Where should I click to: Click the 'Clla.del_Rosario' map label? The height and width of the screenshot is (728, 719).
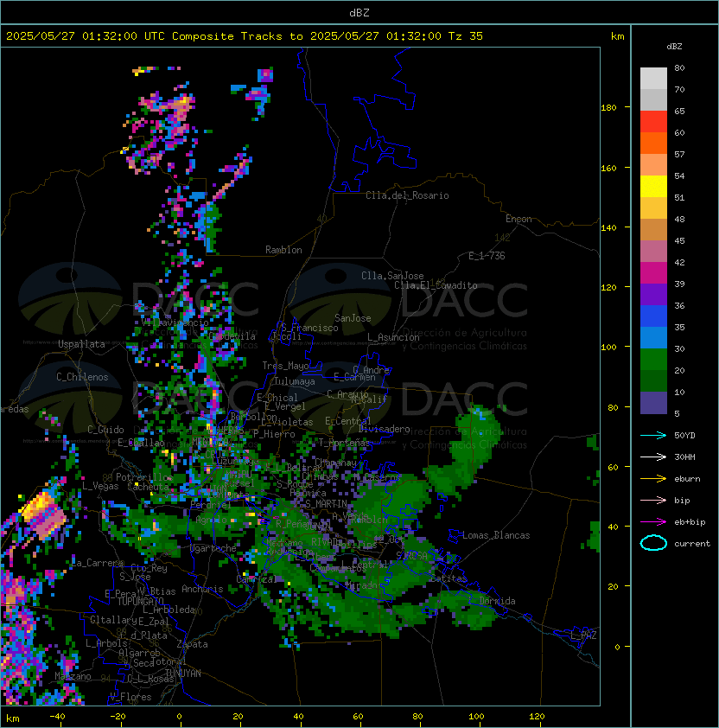point(407,195)
